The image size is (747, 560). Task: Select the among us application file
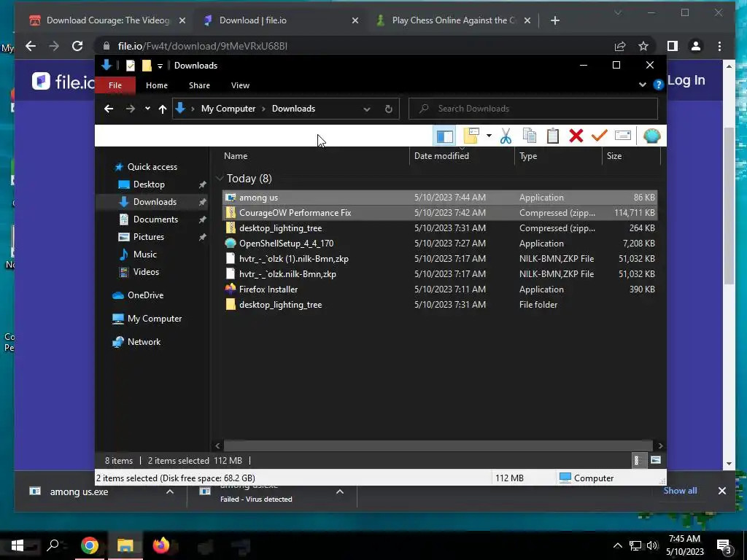(440, 197)
